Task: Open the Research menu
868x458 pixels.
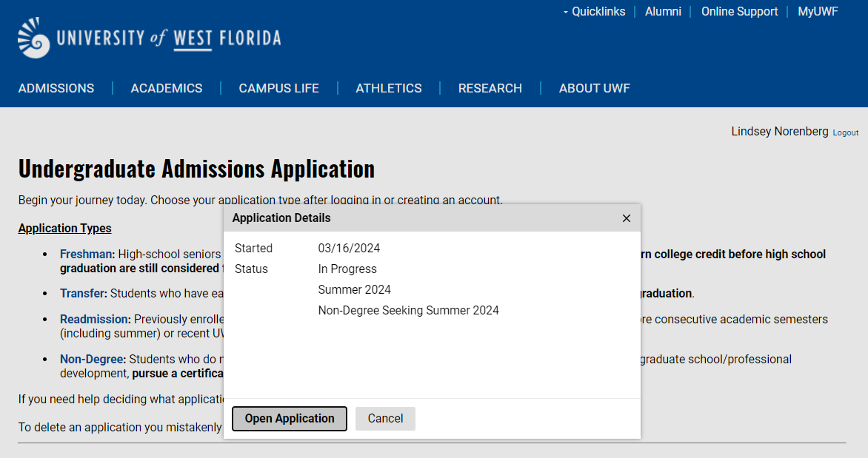Action: [490, 89]
